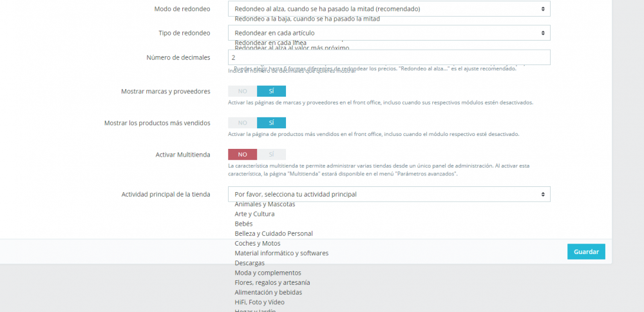This screenshot has width=644, height=312.
Task: Click the Activar Multitienda label
Action: click(183, 155)
